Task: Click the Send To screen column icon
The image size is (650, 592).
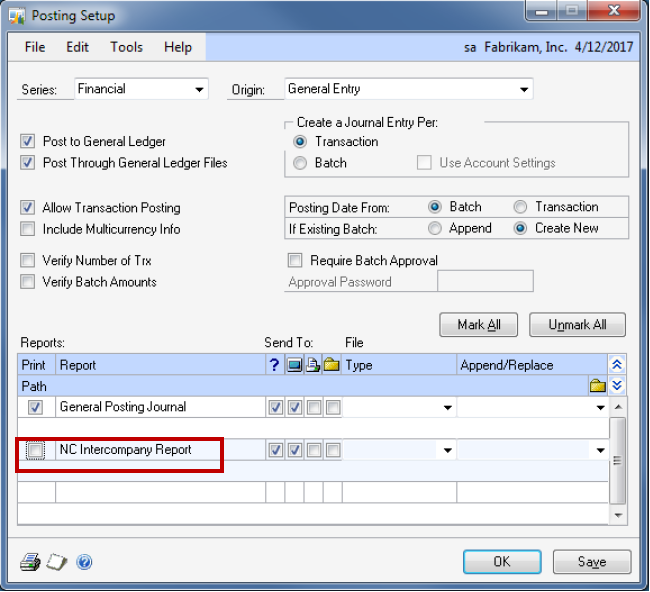Action: pyautogui.click(x=295, y=365)
